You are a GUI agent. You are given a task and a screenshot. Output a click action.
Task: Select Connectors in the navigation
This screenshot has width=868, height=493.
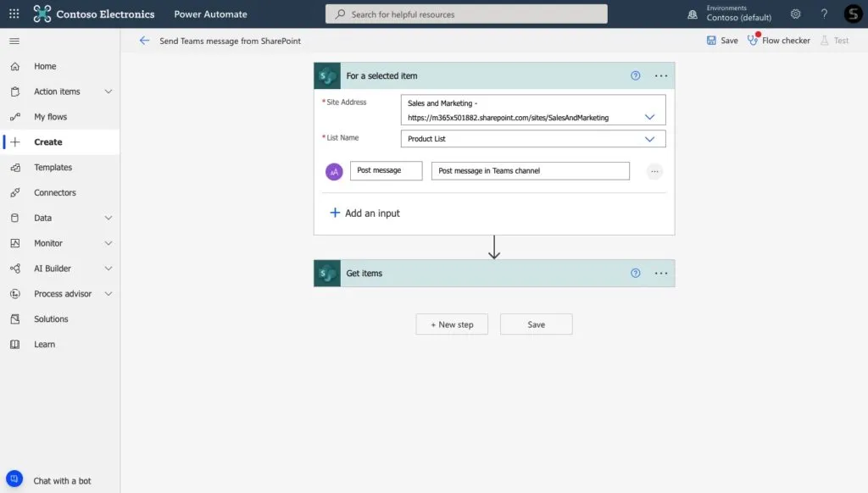pyautogui.click(x=55, y=192)
